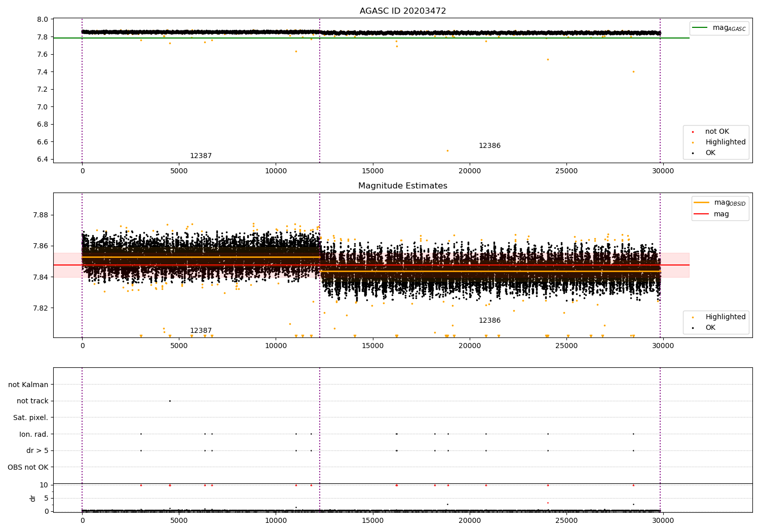Click the '15000' x tick in the AGASC ID plot
This screenshot has width=760, height=532.
coord(372,171)
